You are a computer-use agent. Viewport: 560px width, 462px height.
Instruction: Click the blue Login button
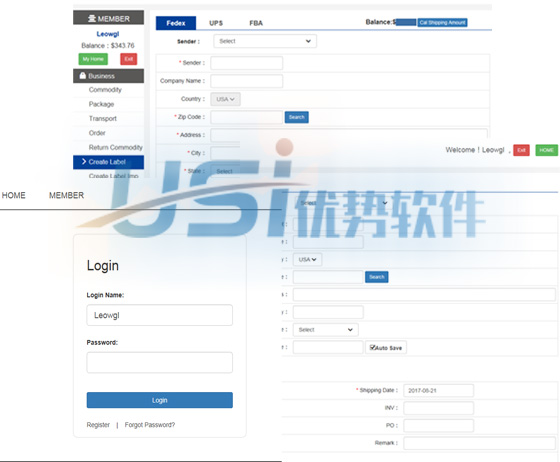tap(159, 400)
